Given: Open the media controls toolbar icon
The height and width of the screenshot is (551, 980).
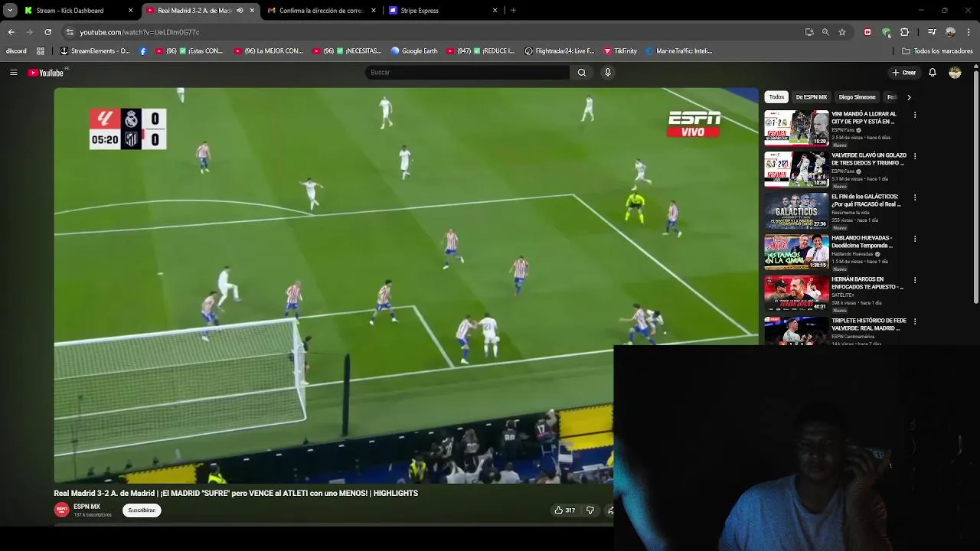Looking at the screenshot, I should (x=932, y=32).
